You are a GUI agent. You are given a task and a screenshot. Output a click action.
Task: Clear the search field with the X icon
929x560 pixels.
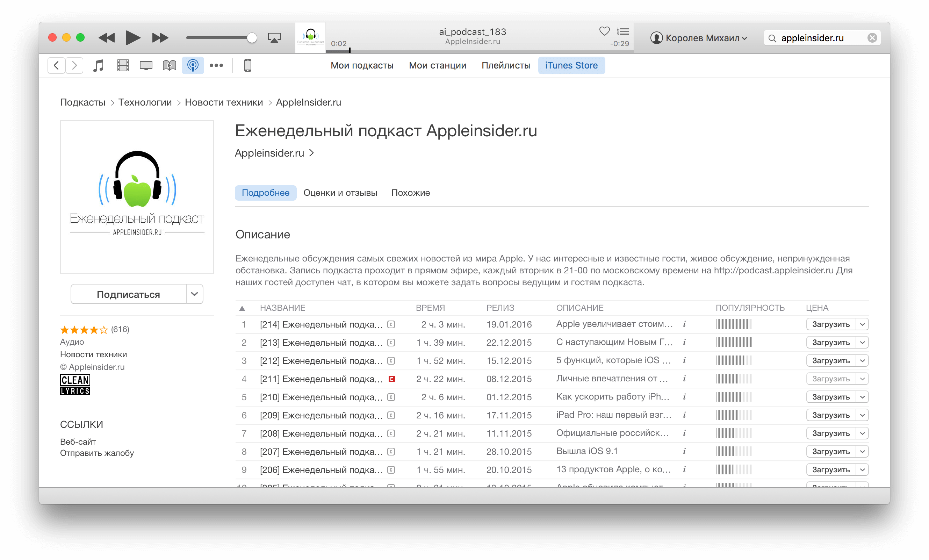[x=872, y=38]
